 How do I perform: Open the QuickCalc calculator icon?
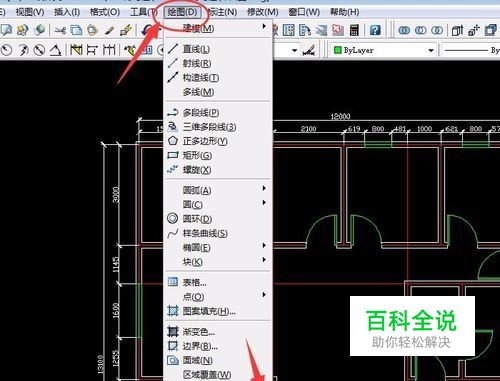point(354,30)
